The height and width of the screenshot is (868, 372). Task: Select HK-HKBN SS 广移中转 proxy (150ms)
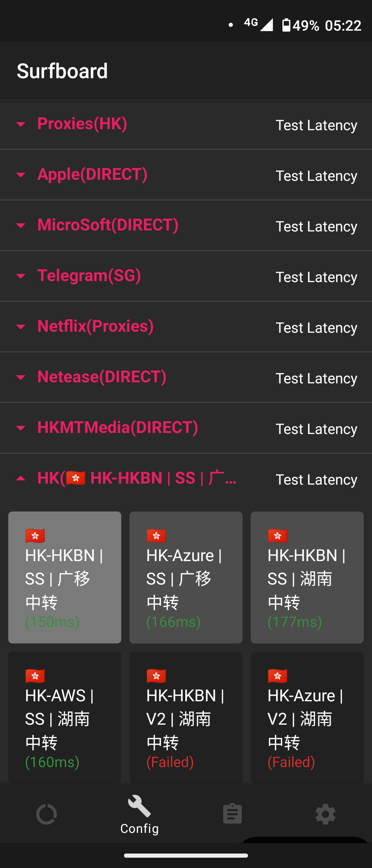point(65,577)
